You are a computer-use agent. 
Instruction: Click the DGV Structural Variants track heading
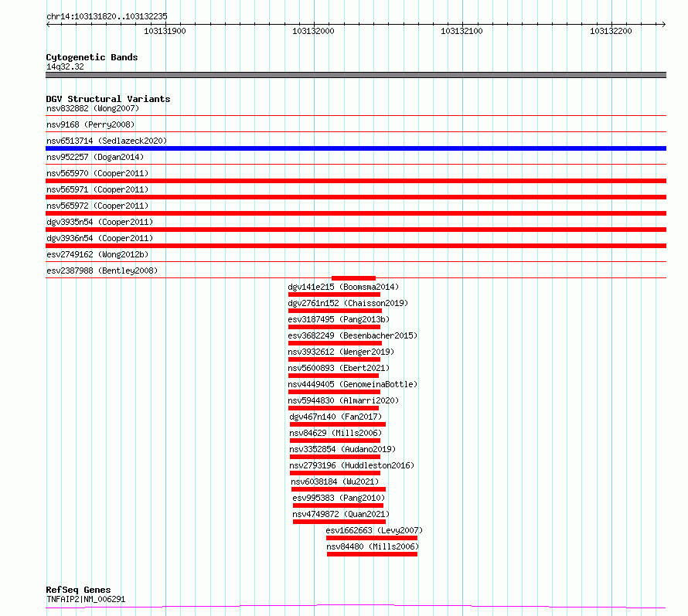point(108,99)
